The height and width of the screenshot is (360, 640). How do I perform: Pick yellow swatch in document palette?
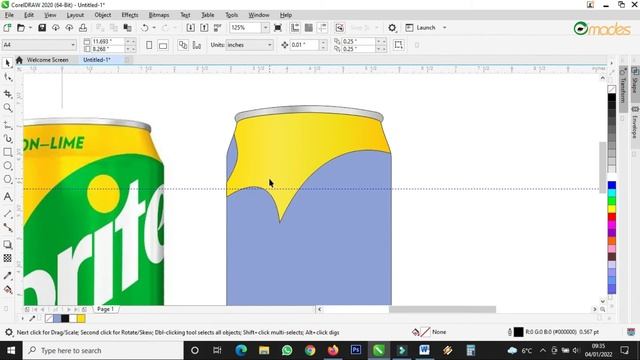tap(81, 318)
